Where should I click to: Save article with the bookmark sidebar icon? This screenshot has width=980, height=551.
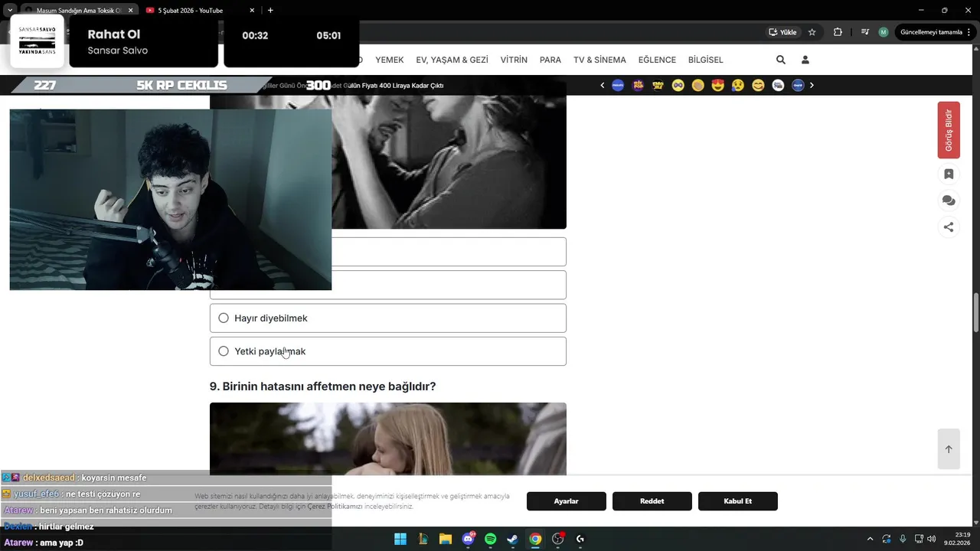click(x=949, y=174)
